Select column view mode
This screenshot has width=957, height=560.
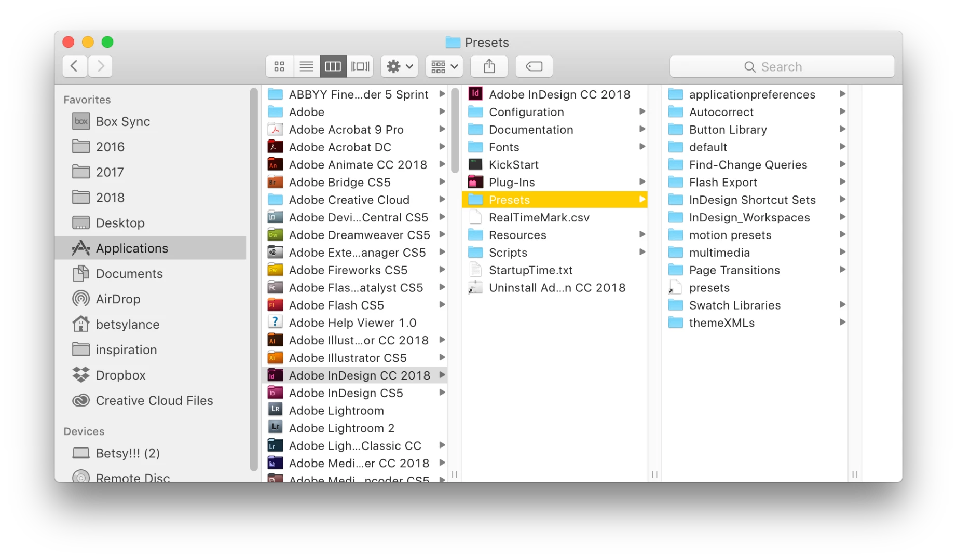(x=333, y=66)
